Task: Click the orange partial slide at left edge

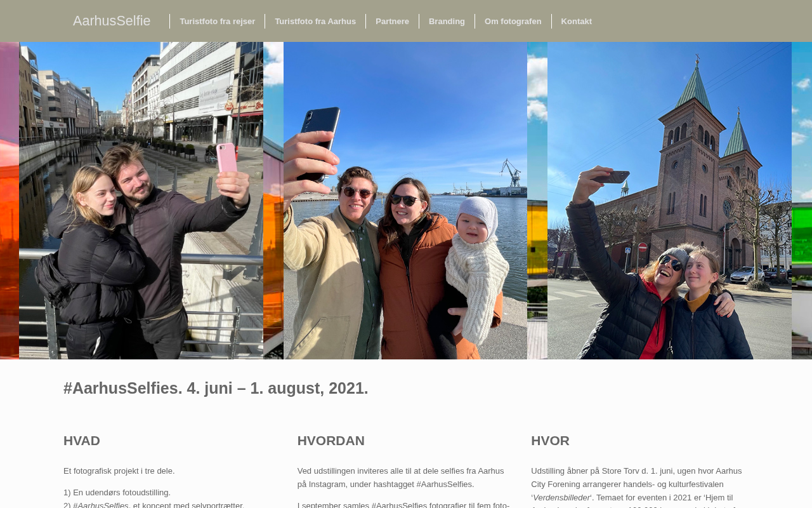Action: [9, 201]
